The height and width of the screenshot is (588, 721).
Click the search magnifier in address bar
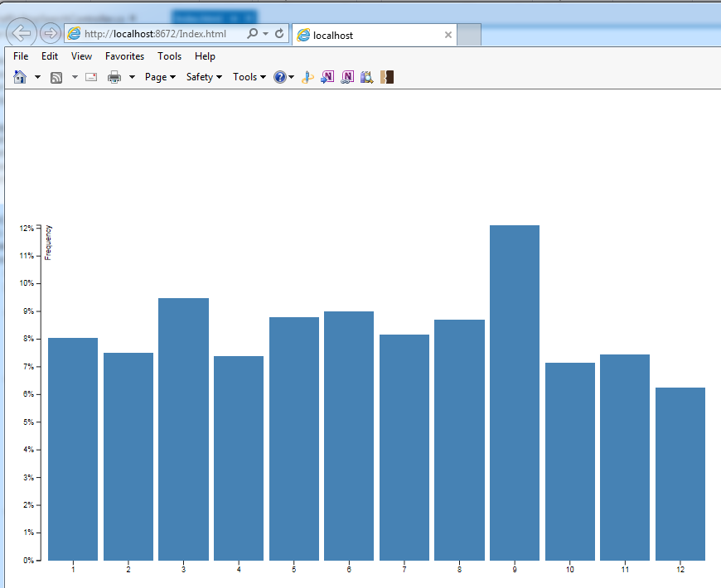[253, 34]
